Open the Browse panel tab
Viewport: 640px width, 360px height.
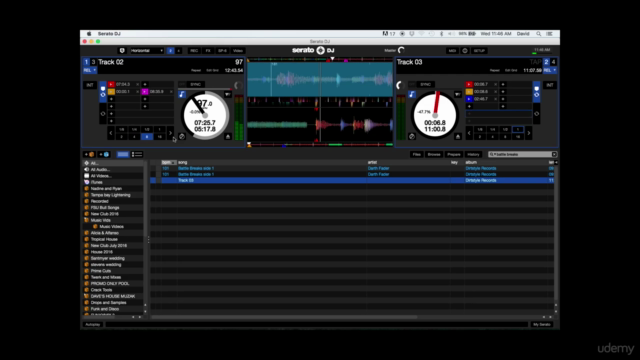point(434,154)
